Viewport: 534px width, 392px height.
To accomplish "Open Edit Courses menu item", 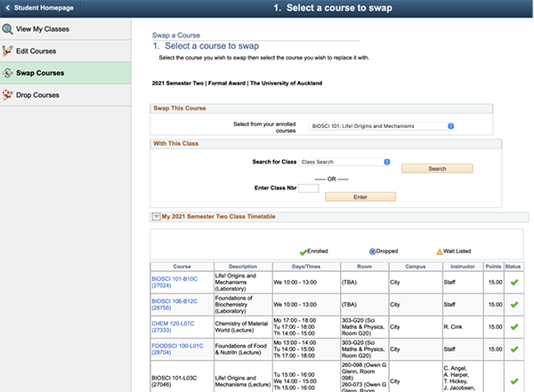I will pos(65,51).
